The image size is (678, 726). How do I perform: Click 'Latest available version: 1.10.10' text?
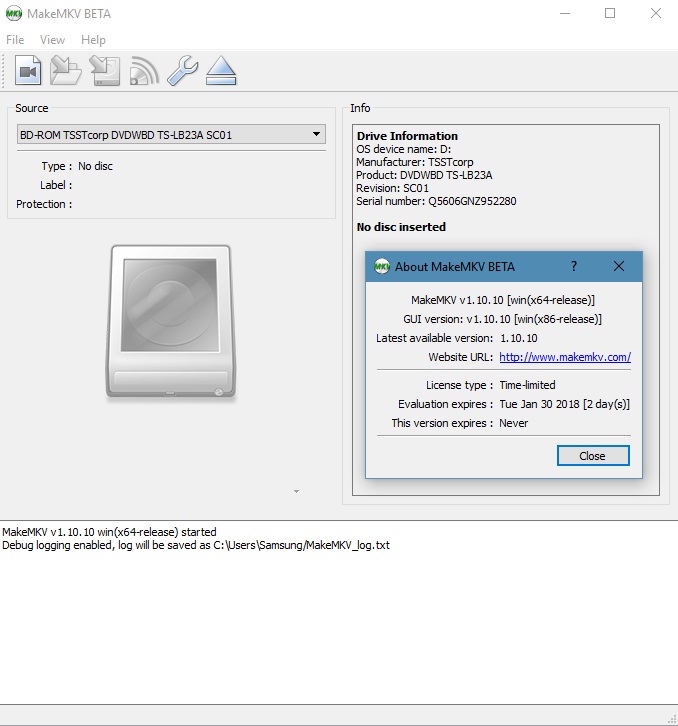coord(457,338)
